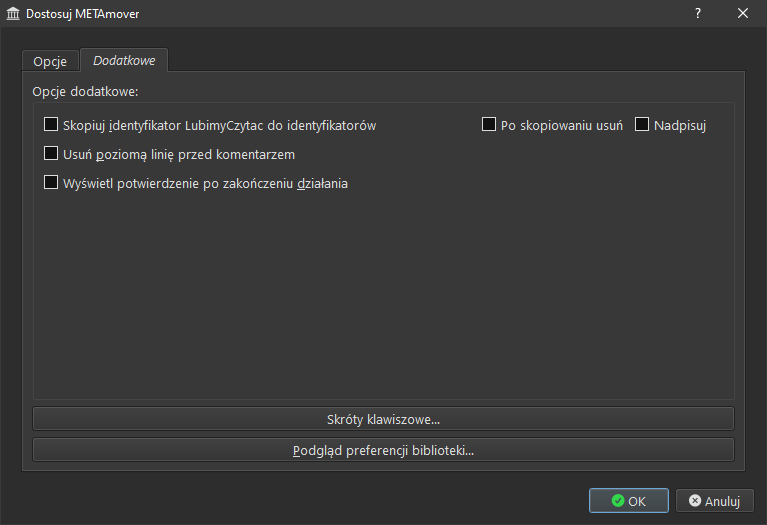Click the METAmover library icon in title bar
Image resolution: width=767 pixels, height=525 pixels.
[13, 14]
